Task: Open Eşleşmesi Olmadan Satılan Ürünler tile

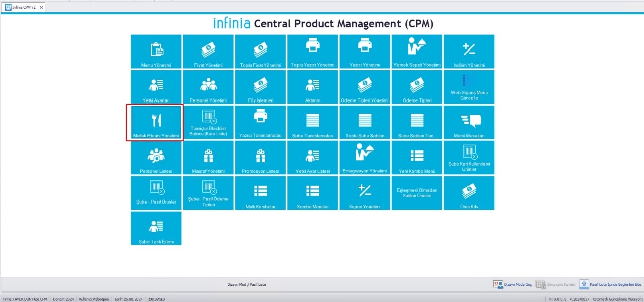Action: pos(417,193)
